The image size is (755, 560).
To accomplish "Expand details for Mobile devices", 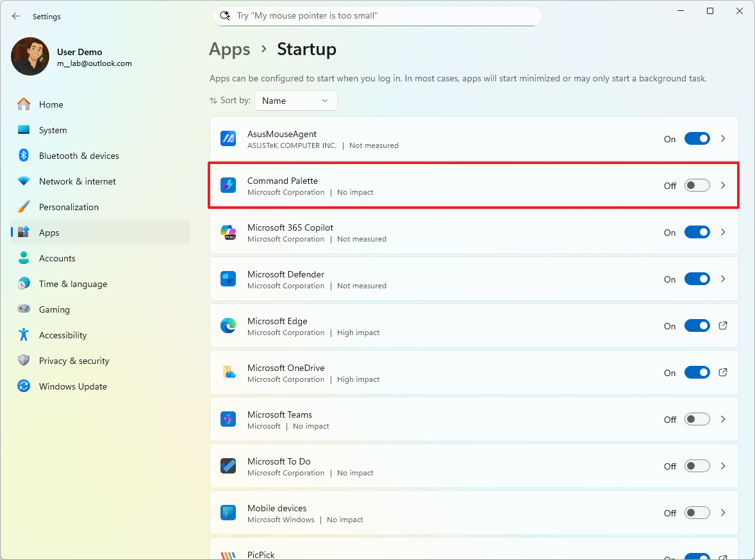I will pyautogui.click(x=723, y=513).
